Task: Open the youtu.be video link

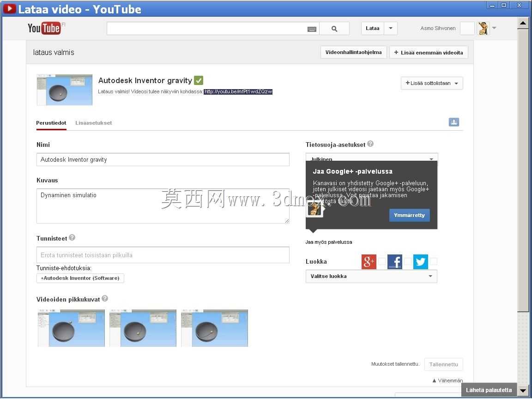Action: click(238, 91)
